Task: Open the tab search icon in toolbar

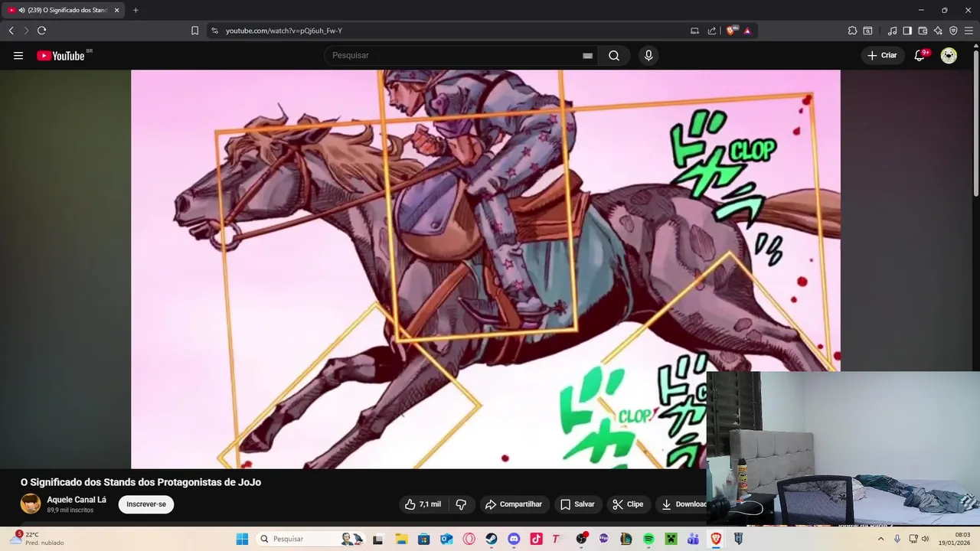Action: [x=867, y=31]
